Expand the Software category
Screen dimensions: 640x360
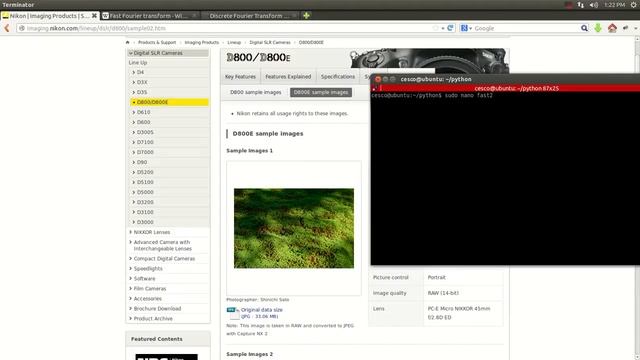(x=144, y=279)
